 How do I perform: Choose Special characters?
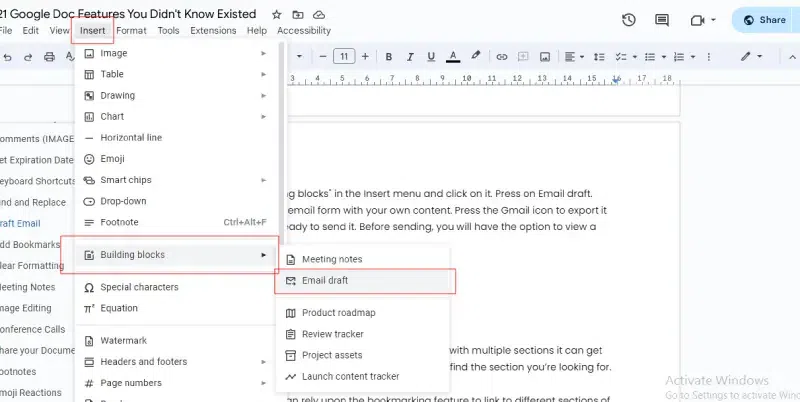coord(177,287)
